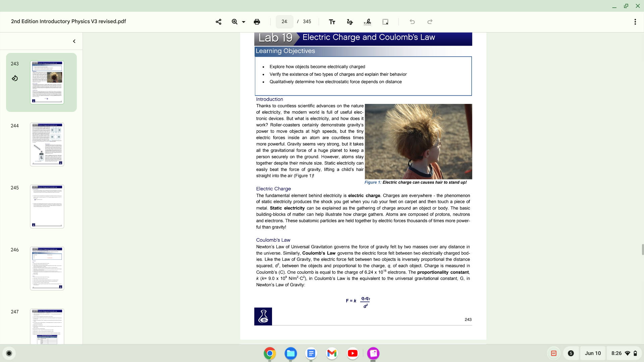Image resolution: width=644 pixels, height=362 pixels.
Task: Rotate page 243 using rotate icon
Action: 15,78
